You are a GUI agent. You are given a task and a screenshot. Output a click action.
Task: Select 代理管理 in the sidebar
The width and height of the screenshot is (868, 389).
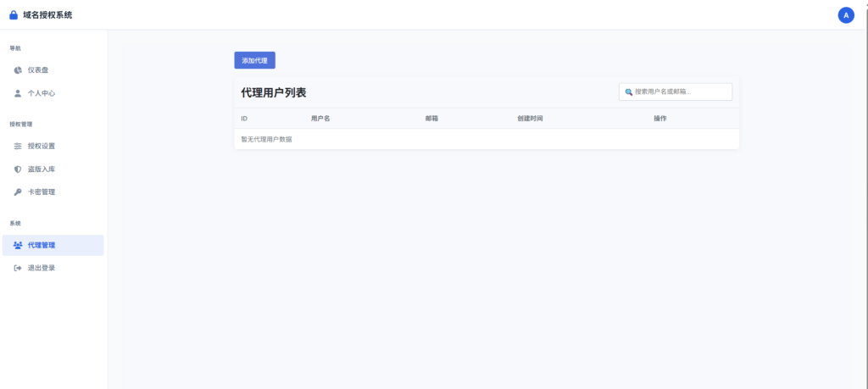pyautogui.click(x=53, y=245)
